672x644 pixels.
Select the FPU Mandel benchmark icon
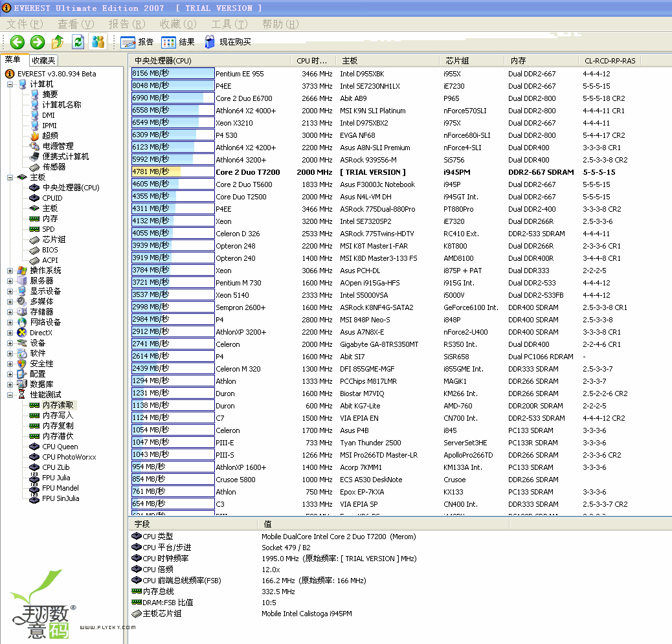coord(34,488)
